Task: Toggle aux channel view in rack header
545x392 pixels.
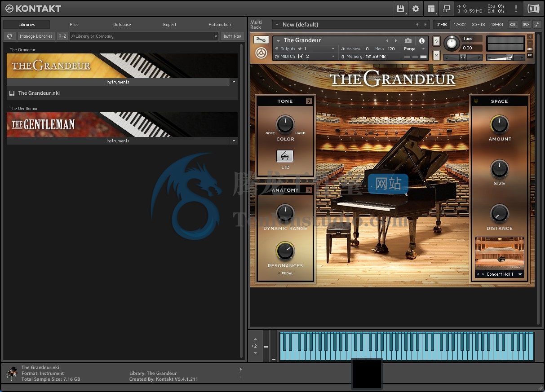Action: tap(526, 25)
